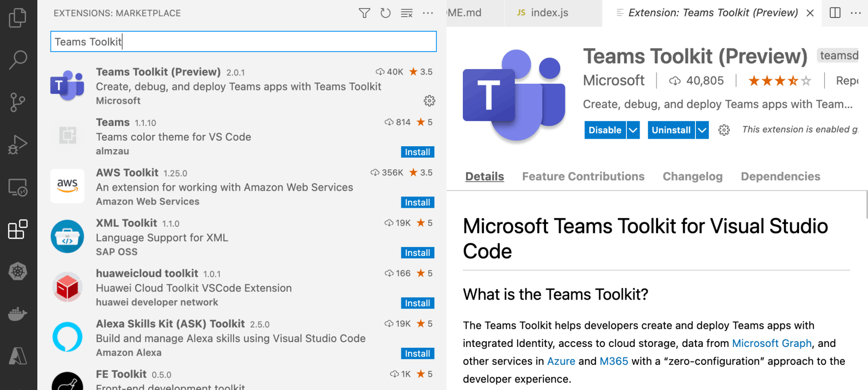Open Azure view in activity bar
This screenshot has height=390, width=868.
coord(18,356)
